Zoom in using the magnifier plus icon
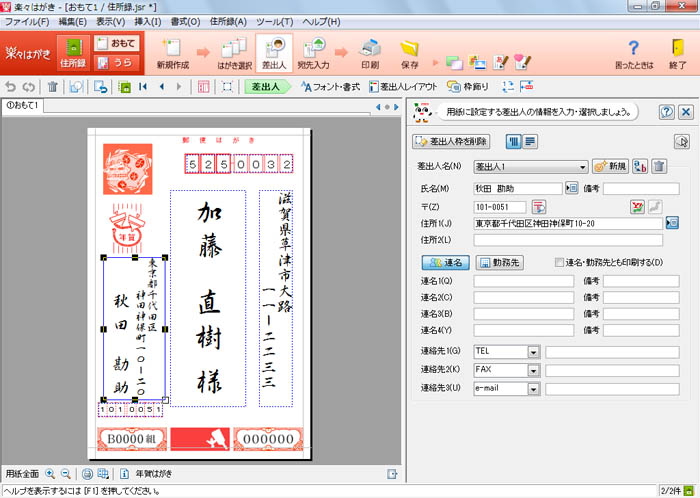The width and height of the screenshot is (700, 498). (x=50, y=473)
